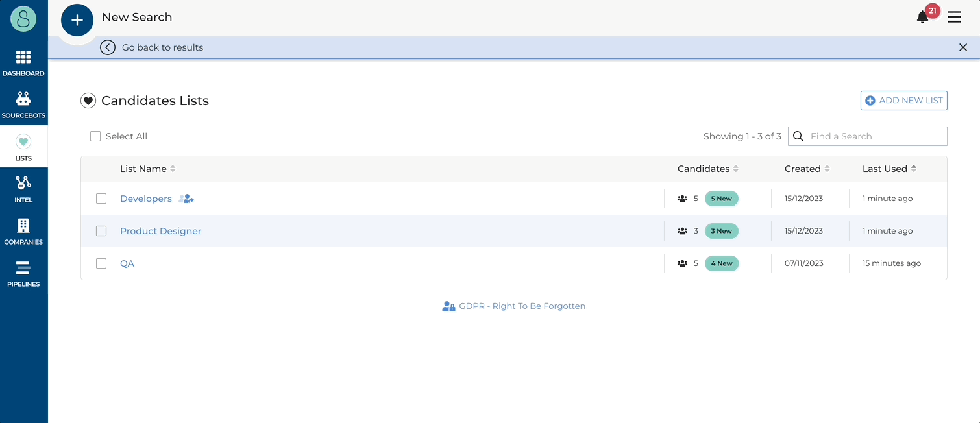
Task: Sort the table by Created date
Action: pos(828,168)
